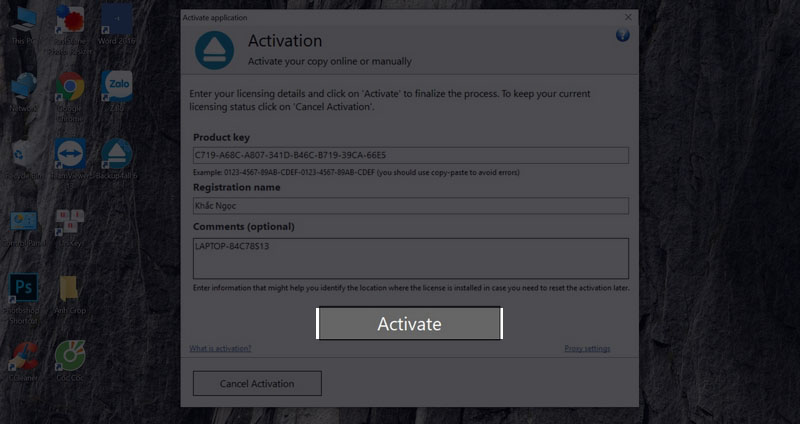
Task: Open the Recycle Bin desktop icon
Action: (23, 160)
